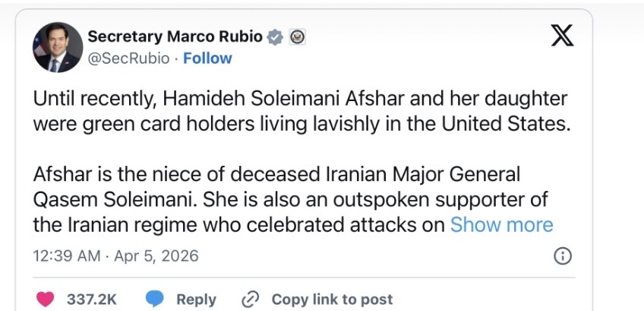Open Marco Rubio's profile photo
This screenshot has width=644, height=311.
click(x=58, y=47)
